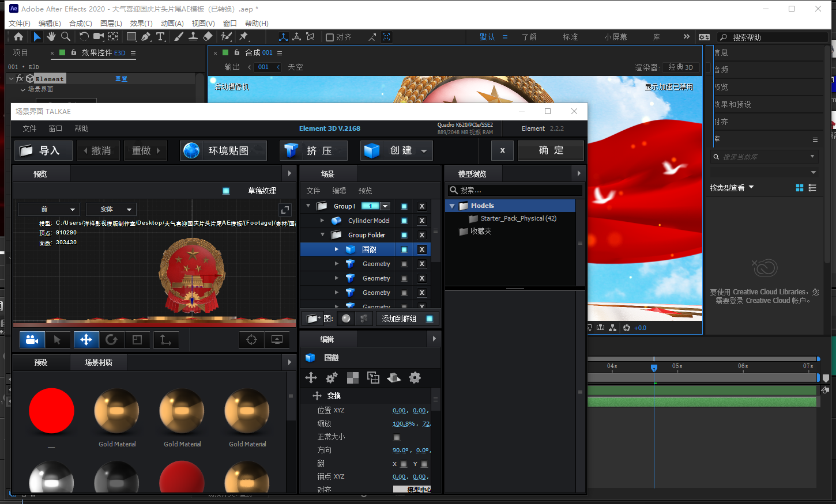Screen dimensions: 836x504
Task: Open the 文件 menu in Element window
Action: (x=29, y=128)
